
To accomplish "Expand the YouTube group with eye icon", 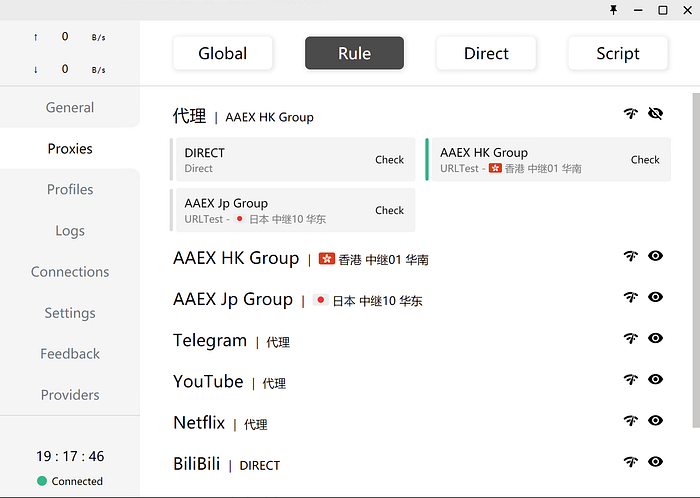I will pyautogui.click(x=655, y=379).
